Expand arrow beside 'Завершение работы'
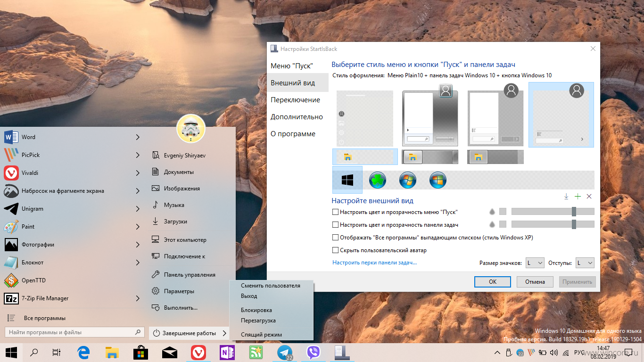 [224, 333]
